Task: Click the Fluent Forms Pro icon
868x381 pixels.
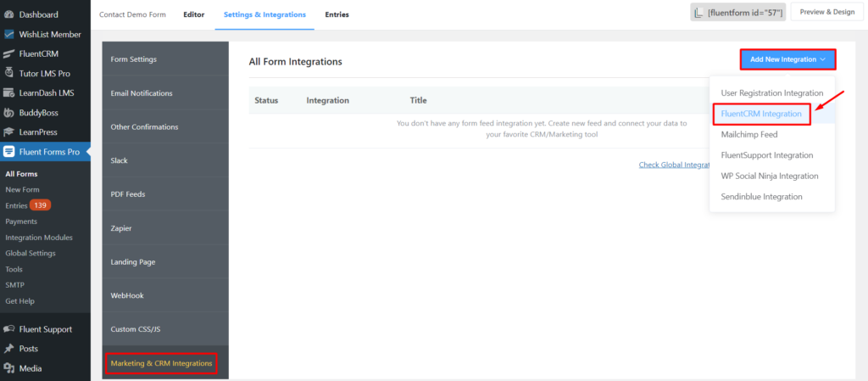Action: tap(8, 152)
